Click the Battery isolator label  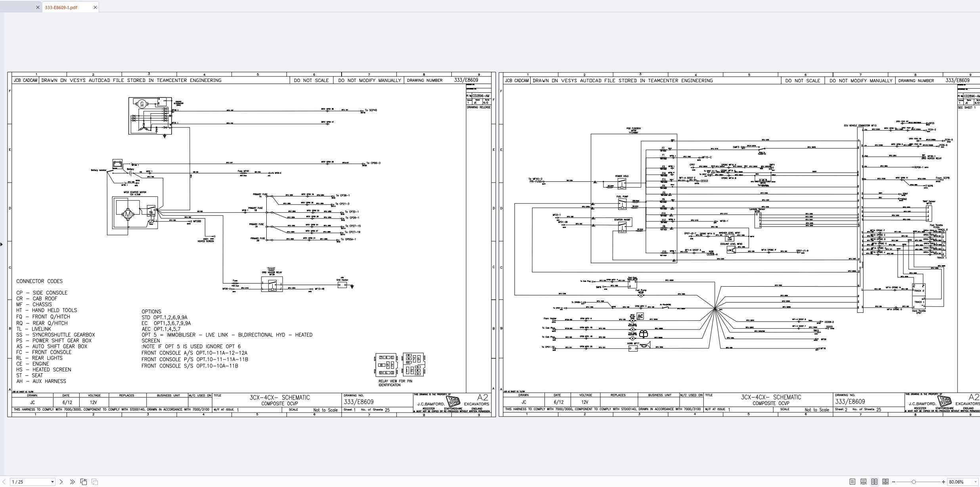click(99, 170)
